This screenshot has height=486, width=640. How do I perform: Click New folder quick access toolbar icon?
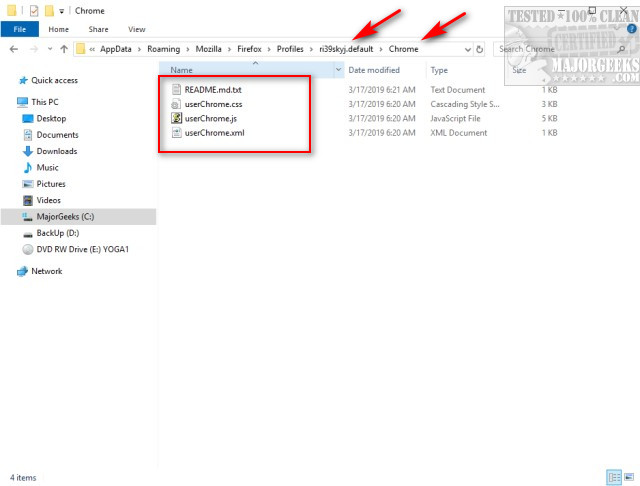49,11
